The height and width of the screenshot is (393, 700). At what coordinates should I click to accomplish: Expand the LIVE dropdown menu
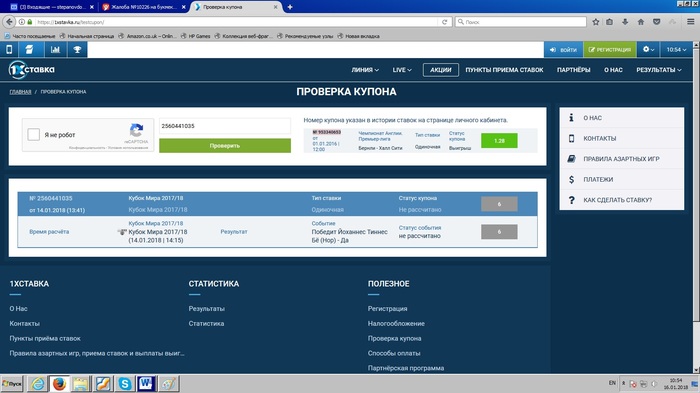(402, 70)
